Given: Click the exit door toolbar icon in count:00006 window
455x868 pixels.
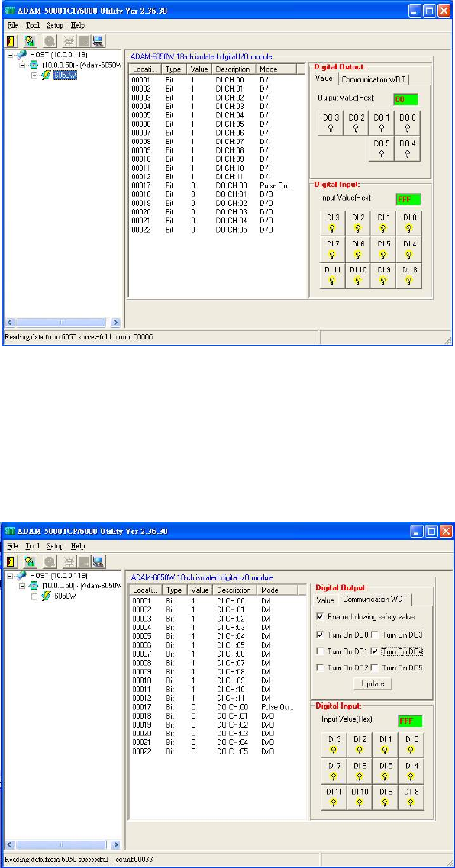Looking at the screenshot, I should 11,40.
